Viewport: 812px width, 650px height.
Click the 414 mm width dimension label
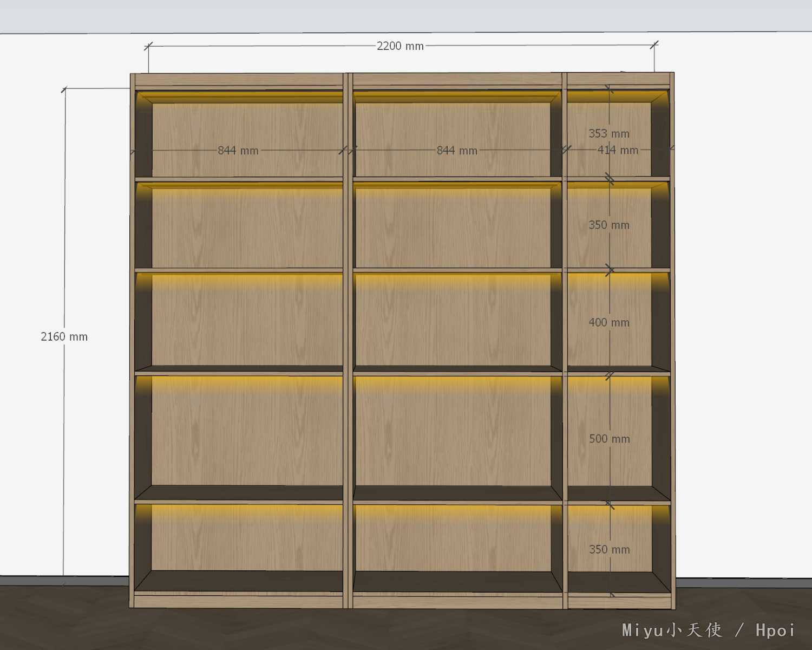click(x=618, y=150)
